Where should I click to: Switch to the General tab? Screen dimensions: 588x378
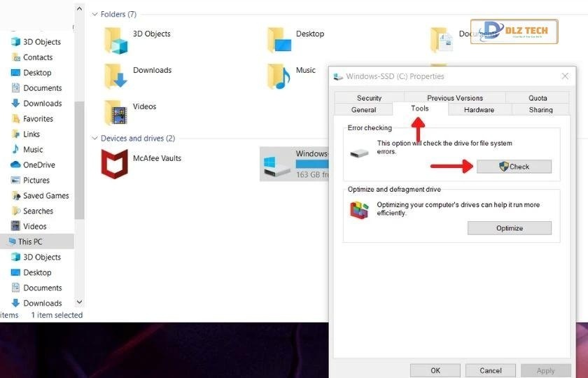point(363,110)
